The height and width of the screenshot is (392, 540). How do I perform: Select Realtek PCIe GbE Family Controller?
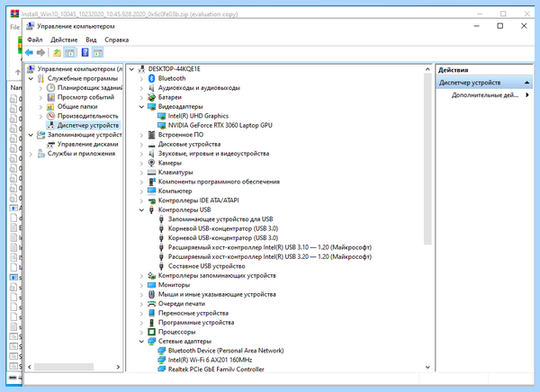tap(216, 369)
